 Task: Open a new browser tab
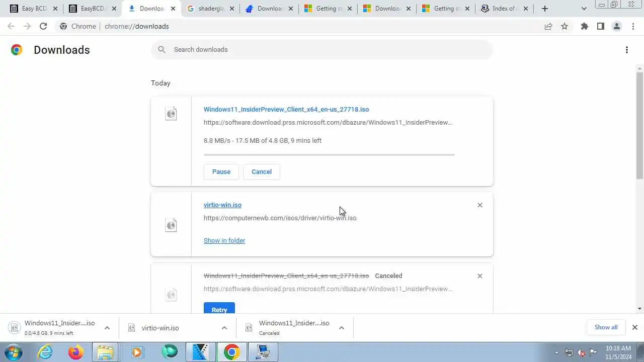(x=545, y=9)
